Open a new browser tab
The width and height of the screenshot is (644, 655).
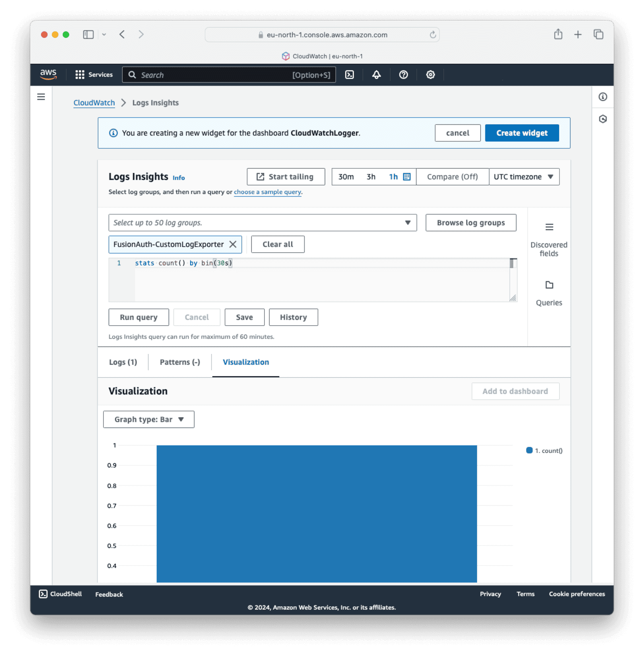point(578,35)
